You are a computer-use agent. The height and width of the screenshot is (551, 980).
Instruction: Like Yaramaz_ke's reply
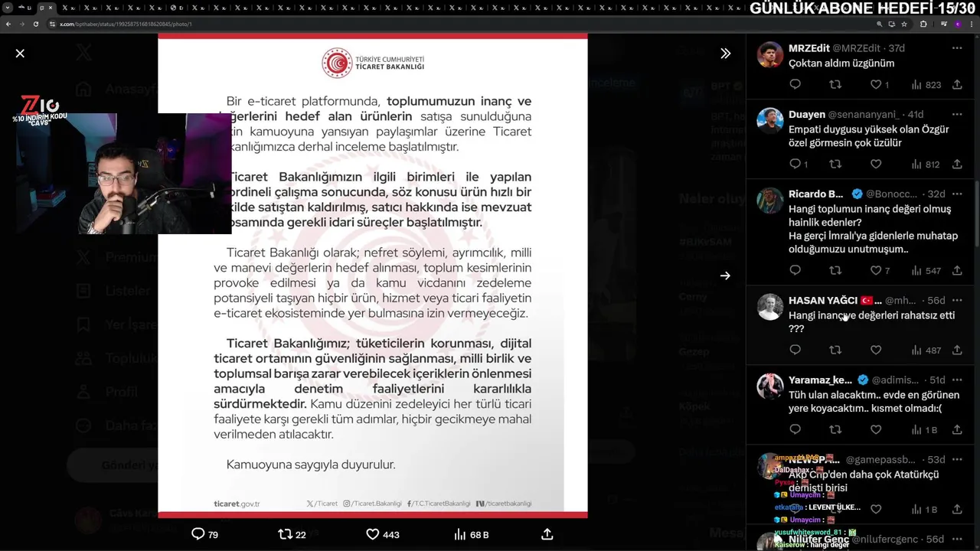click(x=876, y=429)
